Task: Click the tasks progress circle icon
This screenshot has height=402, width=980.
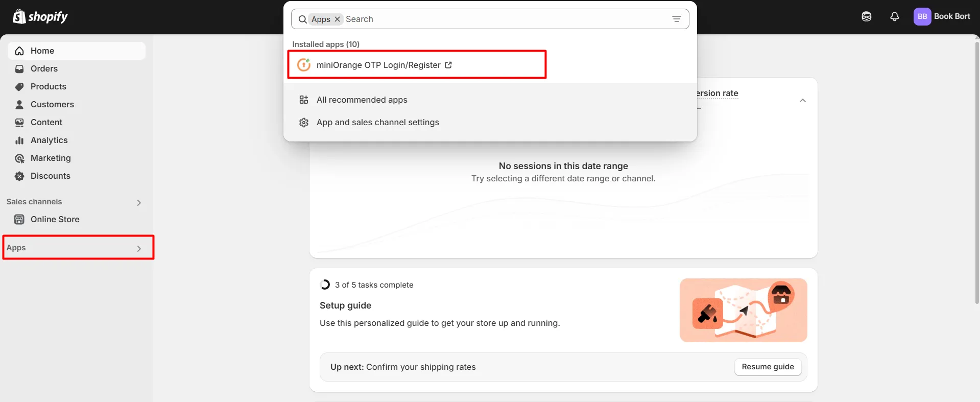Action: coord(325,285)
